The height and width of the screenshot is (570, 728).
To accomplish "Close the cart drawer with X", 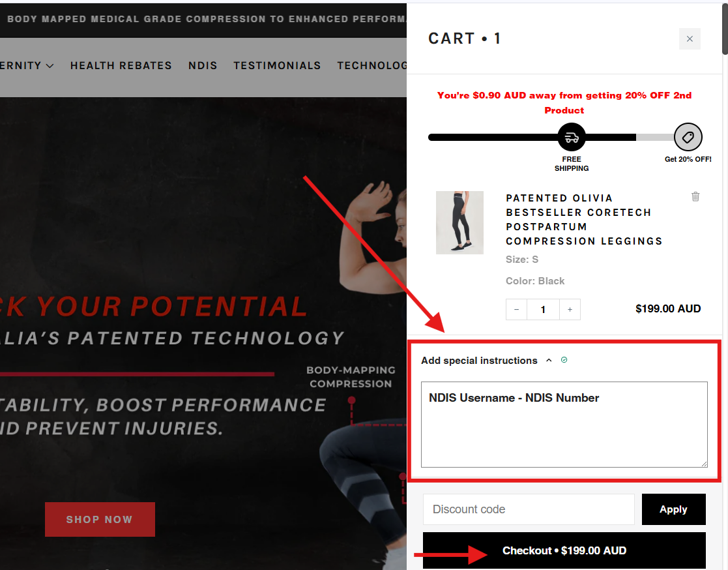I will 690,39.
